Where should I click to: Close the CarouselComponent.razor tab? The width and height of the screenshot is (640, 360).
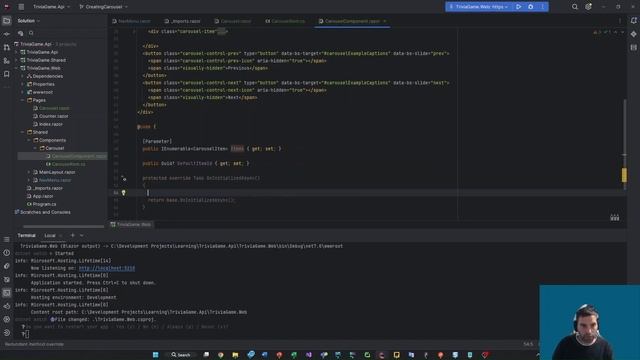[x=384, y=21]
